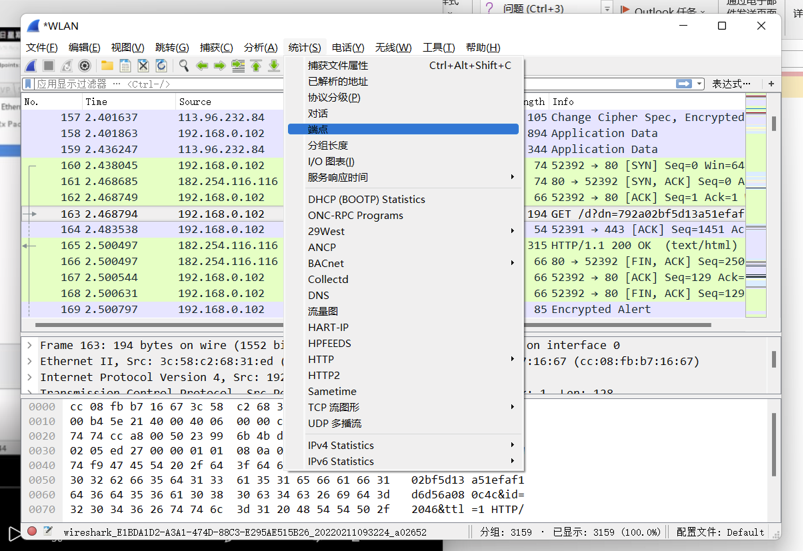
Task: Expand the Frame 163 tree row
Action: pyautogui.click(x=30, y=345)
